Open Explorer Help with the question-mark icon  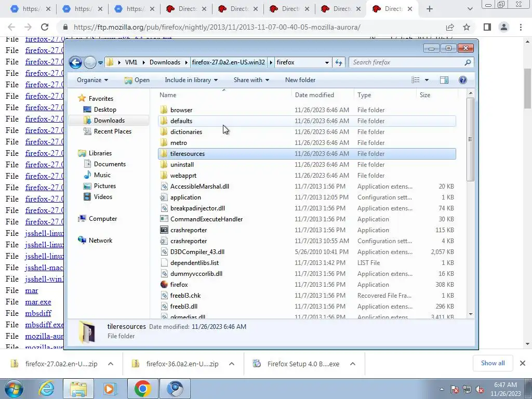(x=463, y=80)
